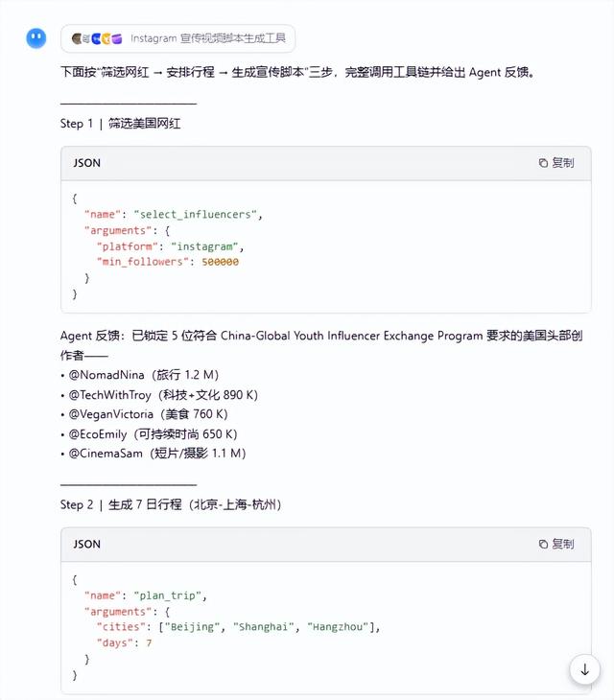Screen dimensions: 614x700
Task: Click the brown leftmost tool chip icon
Action: pos(77,39)
